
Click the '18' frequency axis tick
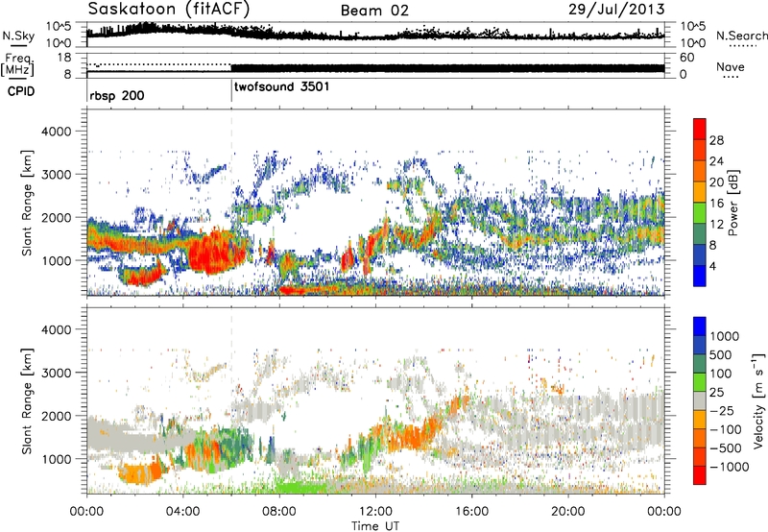tap(64, 57)
